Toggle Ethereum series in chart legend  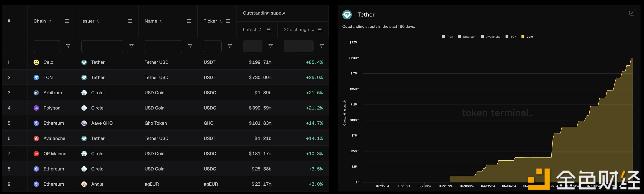[467, 37]
